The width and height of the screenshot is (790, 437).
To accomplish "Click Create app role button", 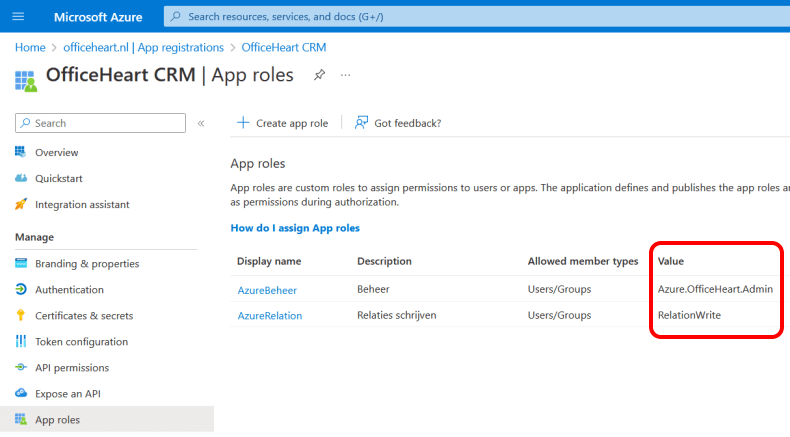I will pyautogui.click(x=282, y=123).
